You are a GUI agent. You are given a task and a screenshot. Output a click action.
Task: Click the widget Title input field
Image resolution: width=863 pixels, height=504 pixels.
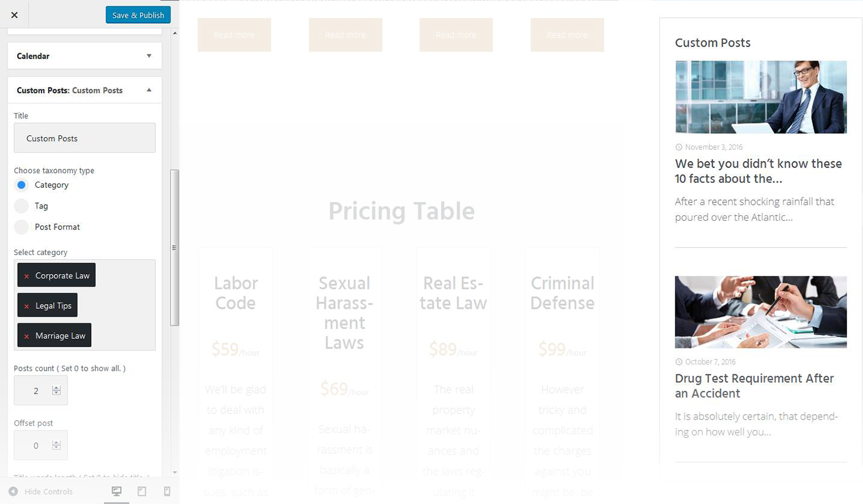pos(84,138)
